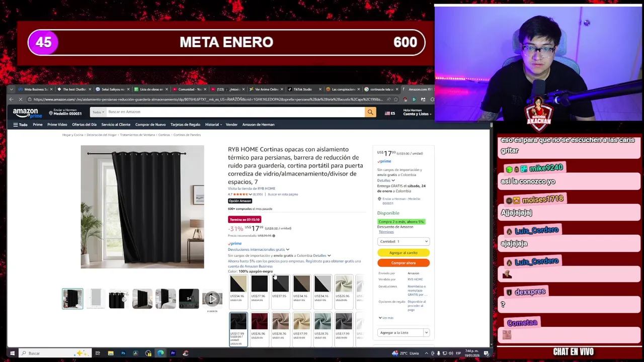Screen dimensions: 644x362
Task: Open Prime Video in the nav bar
Action: pos(57,125)
